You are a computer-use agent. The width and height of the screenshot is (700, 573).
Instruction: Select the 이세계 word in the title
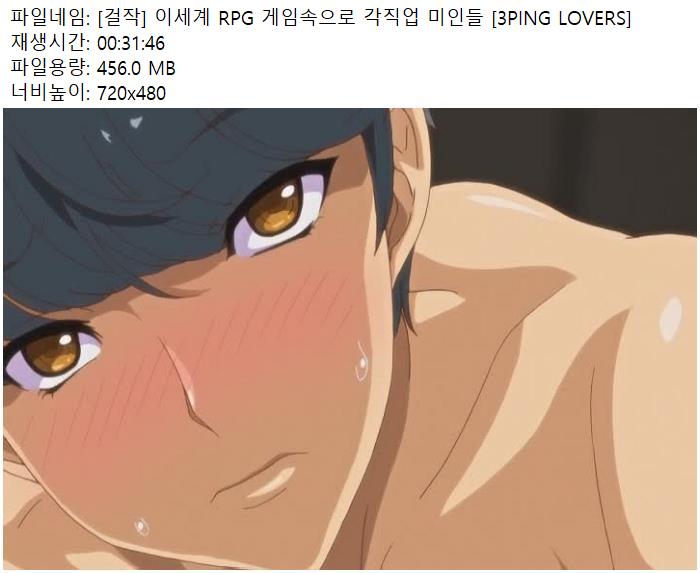point(183,18)
